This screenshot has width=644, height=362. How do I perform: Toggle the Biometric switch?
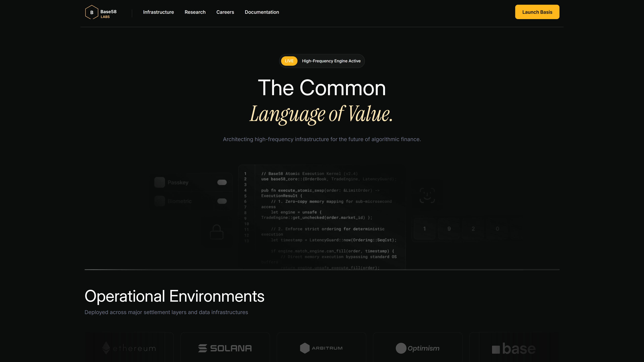pos(222,201)
